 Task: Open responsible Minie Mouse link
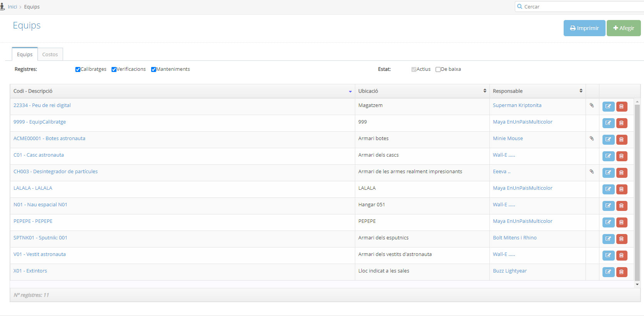pyautogui.click(x=508, y=138)
